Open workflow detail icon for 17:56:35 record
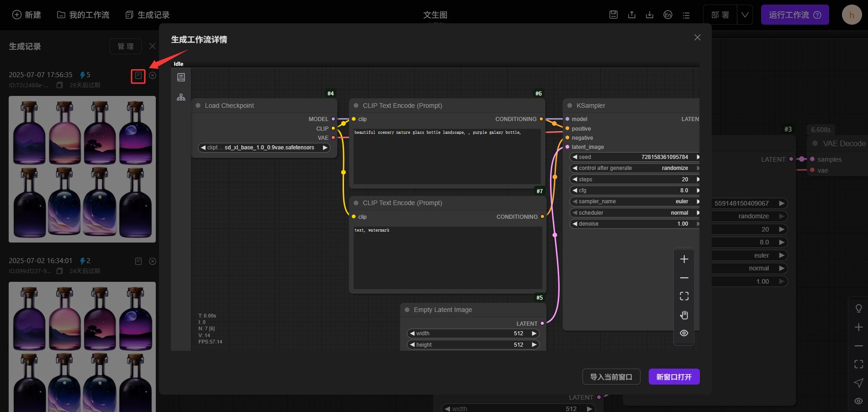868x412 pixels. coord(138,75)
